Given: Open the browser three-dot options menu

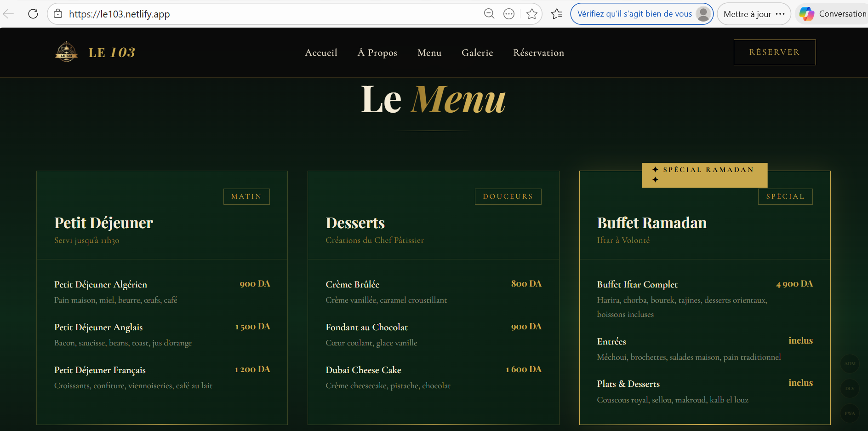Looking at the screenshot, I should tap(508, 14).
